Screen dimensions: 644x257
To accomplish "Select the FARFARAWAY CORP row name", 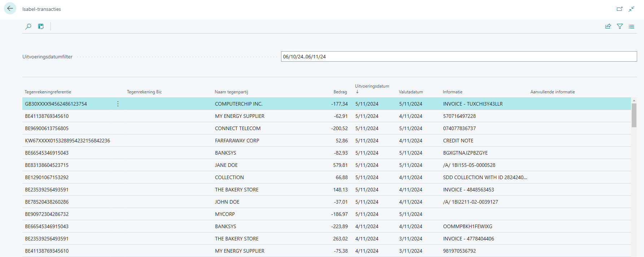I will 237,141.
